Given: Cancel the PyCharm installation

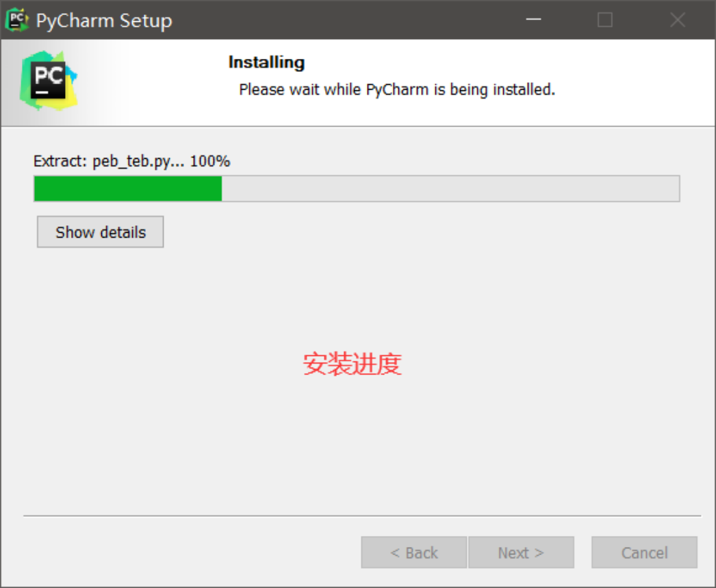Looking at the screenshot, I should click(x=644, y=552).
